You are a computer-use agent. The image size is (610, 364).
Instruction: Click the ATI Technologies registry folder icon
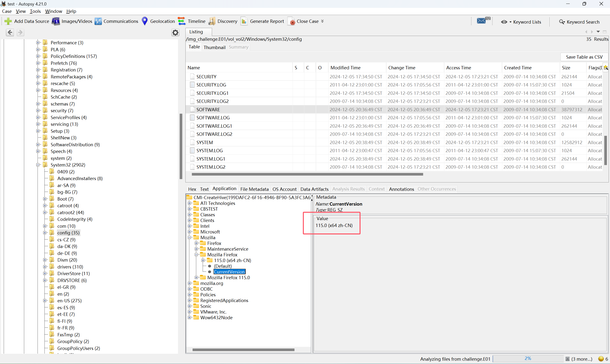click(x=196, y=203)
